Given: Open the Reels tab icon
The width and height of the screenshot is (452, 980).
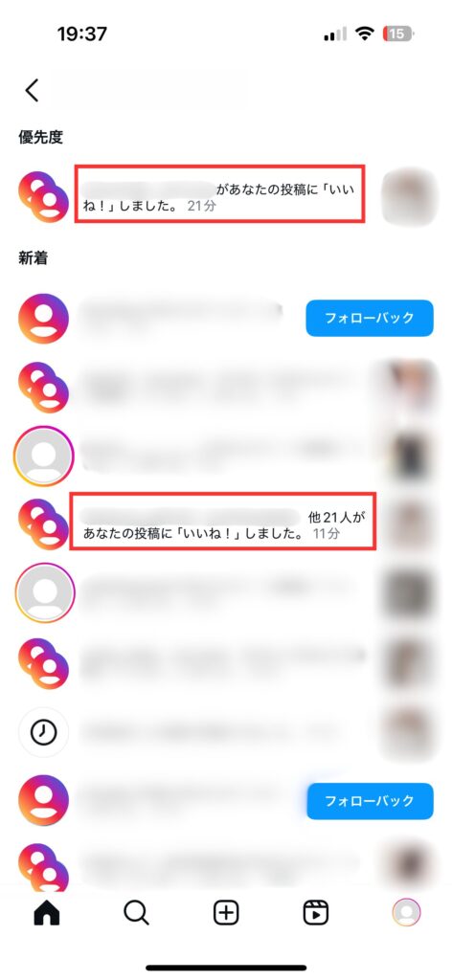Looking at the screenshot, I should coord(316,913).
